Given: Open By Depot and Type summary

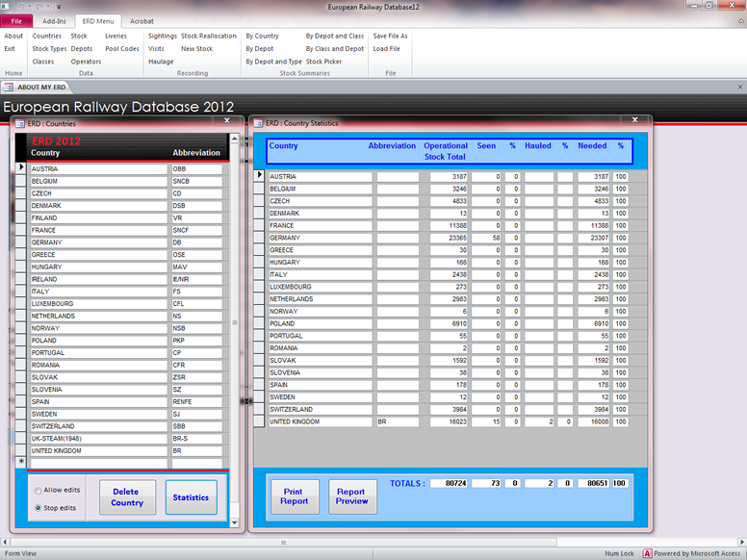Looking at the screenshot, I should coord(274,62).
